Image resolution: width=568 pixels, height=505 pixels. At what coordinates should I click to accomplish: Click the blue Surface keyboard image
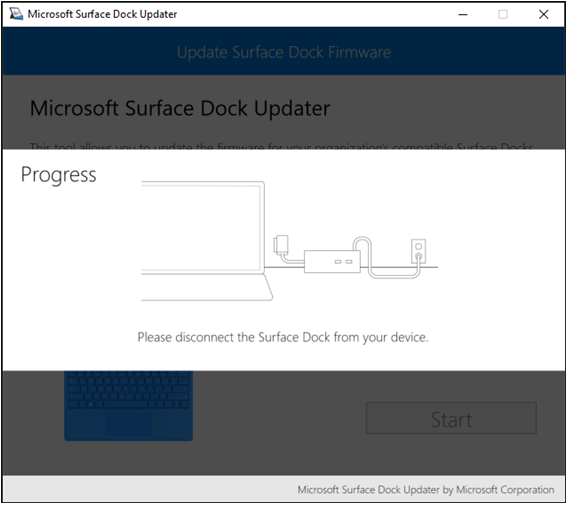129,405
